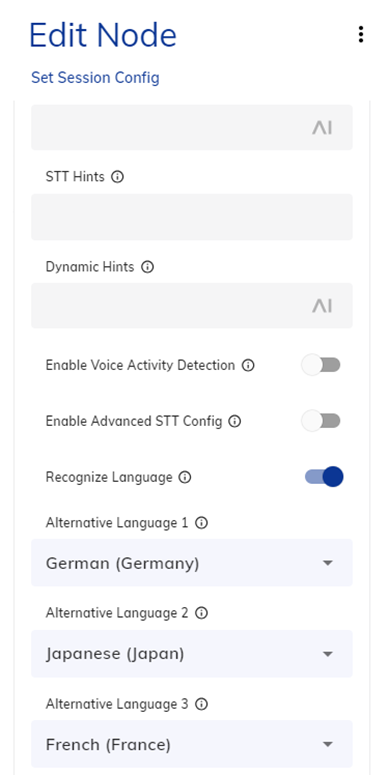
Task: Click info icon next to Alternative Language 3
Action: tap(201, 704)
